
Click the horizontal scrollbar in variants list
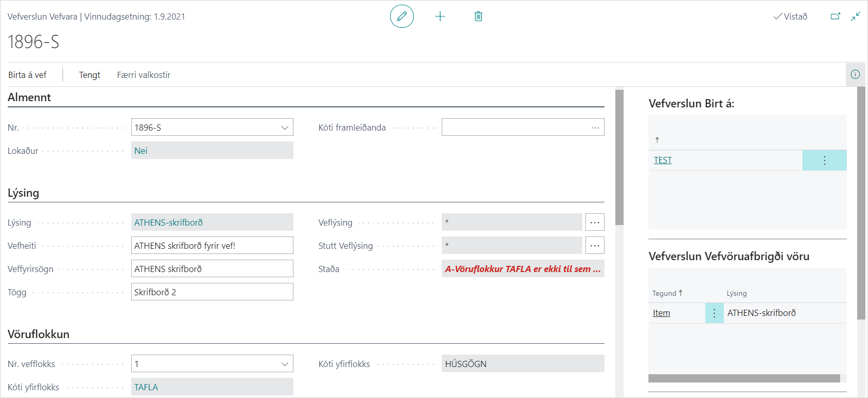pos(744,378)
